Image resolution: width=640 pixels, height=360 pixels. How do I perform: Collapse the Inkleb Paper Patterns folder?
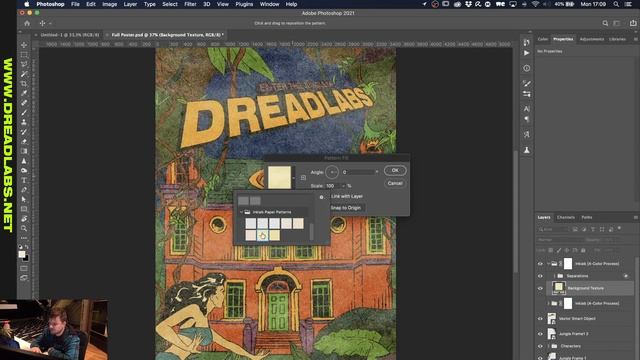(241, 212)
